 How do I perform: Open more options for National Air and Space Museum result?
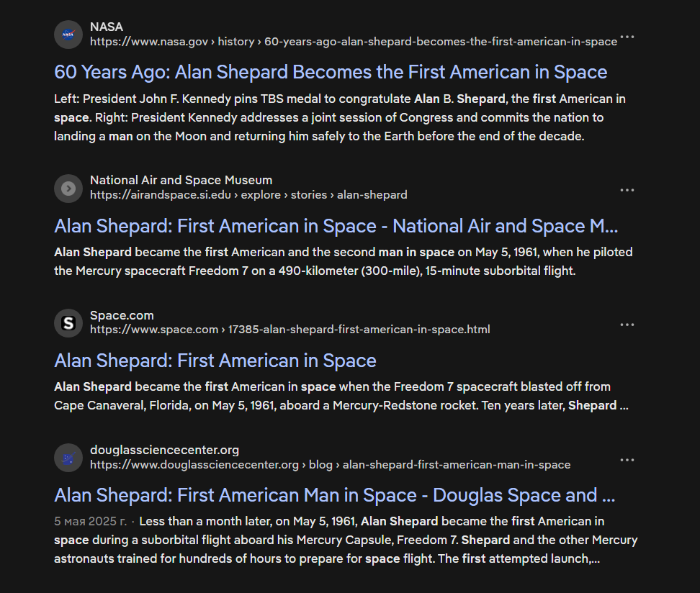pos(627,190)
